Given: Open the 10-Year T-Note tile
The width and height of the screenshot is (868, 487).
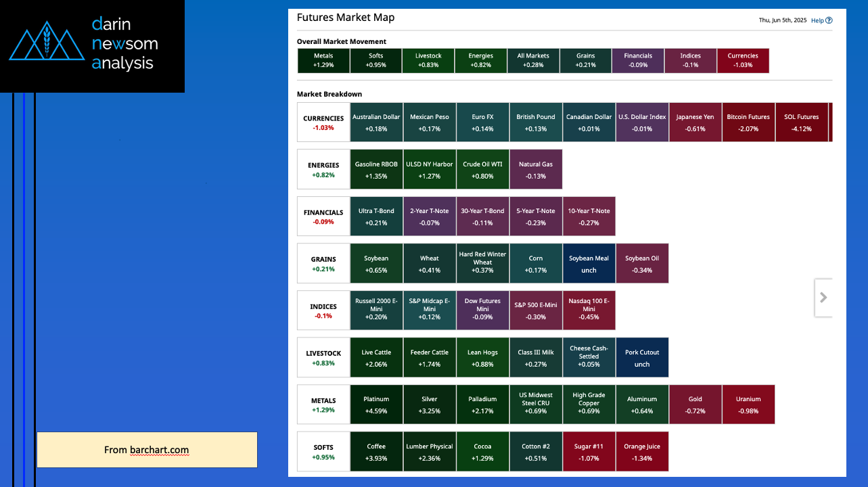Looking at the screenshot, I should [x=589, y=216].
